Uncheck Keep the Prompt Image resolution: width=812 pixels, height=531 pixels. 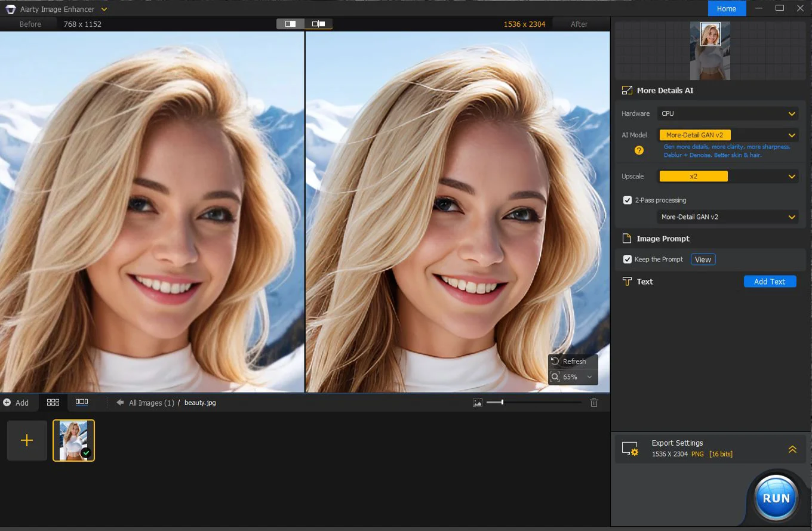tap(627, 259)
